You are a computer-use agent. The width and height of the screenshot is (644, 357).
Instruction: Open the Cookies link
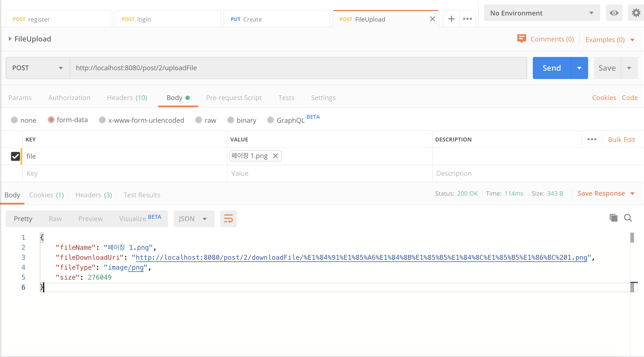pyautogui.click(x=604, y=98)
